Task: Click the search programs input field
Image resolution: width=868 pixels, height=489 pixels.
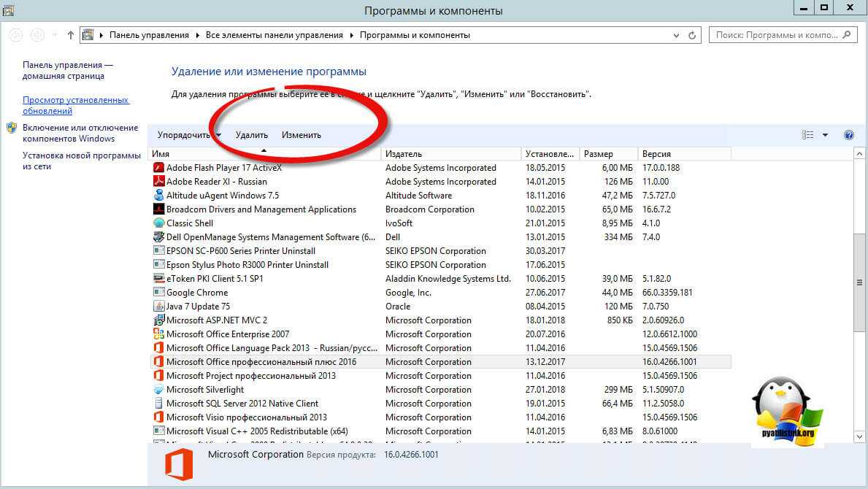Action: tap(775, 35)
